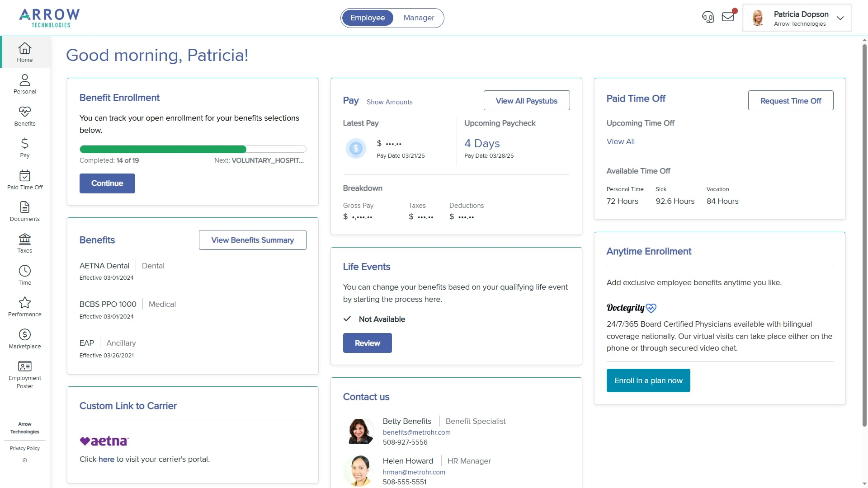This screenshot has width=868, height=488.
Task: Expand the Patricia Dopson profile dropdown
Action: point(840,18)
